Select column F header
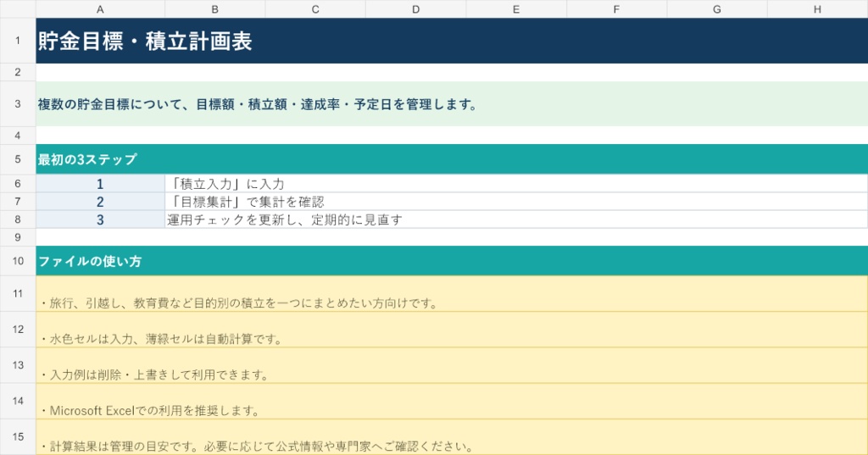This screenshot has width=868, height=455. [x=616, y=8]
